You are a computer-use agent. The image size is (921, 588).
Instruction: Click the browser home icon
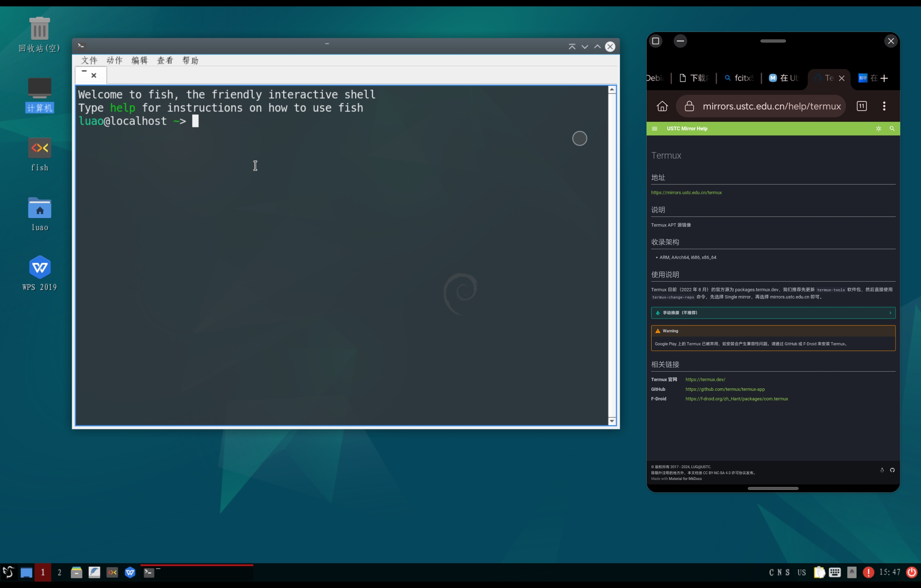(662, 106)
